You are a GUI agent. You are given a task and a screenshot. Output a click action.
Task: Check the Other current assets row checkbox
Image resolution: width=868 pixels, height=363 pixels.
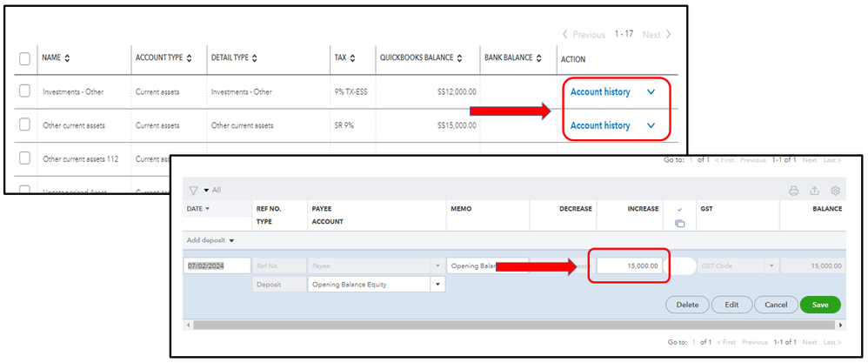pyautogui.click(x=24, y=124)
